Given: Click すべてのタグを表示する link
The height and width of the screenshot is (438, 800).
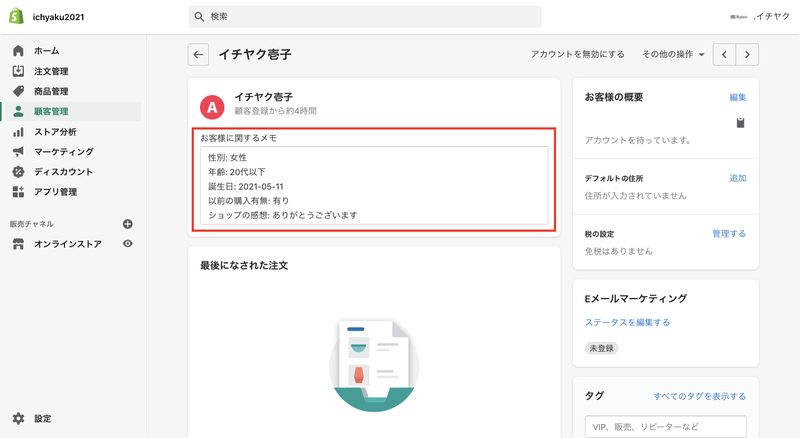Looking at the screenshot, I should click(x=699, y=396).
